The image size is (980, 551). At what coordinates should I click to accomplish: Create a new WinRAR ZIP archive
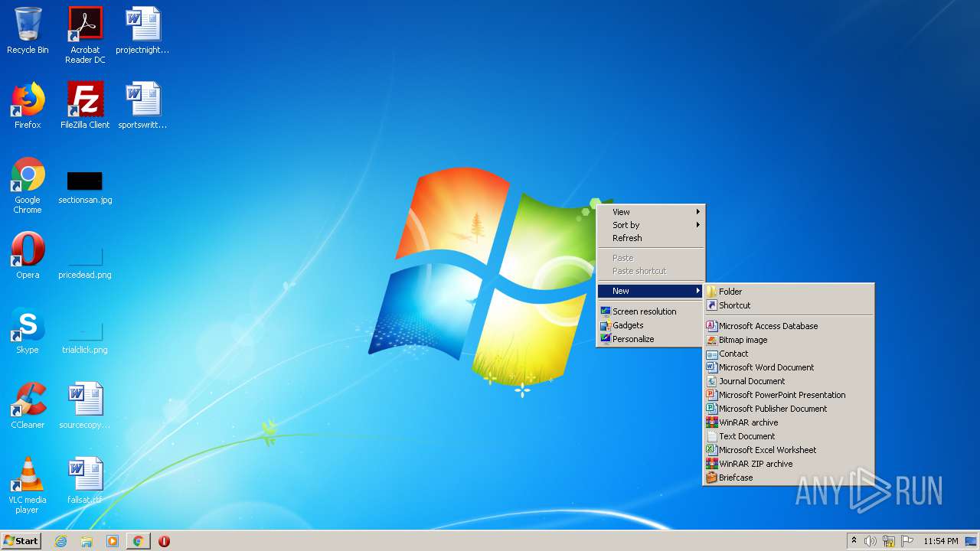(789, 464)
